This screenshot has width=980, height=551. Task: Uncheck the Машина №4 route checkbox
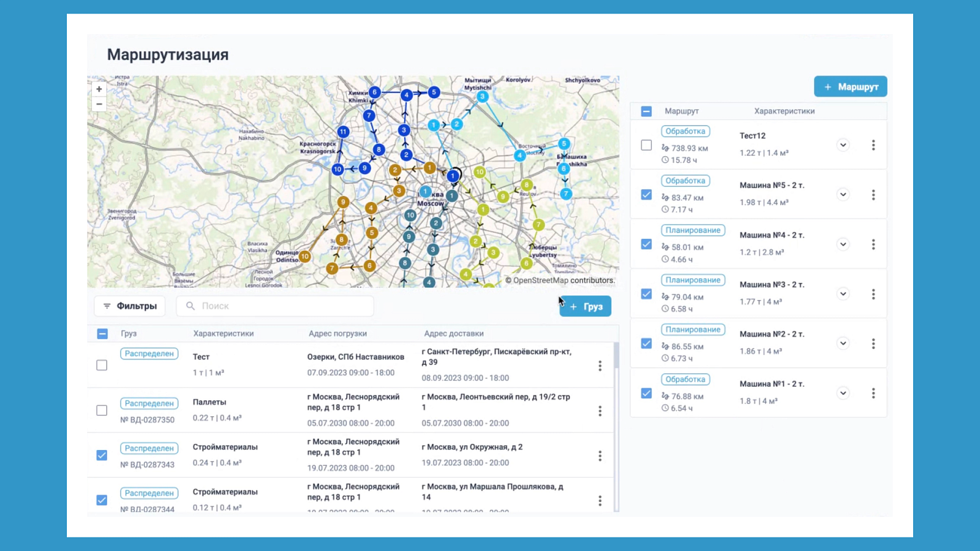pos(646,244)
